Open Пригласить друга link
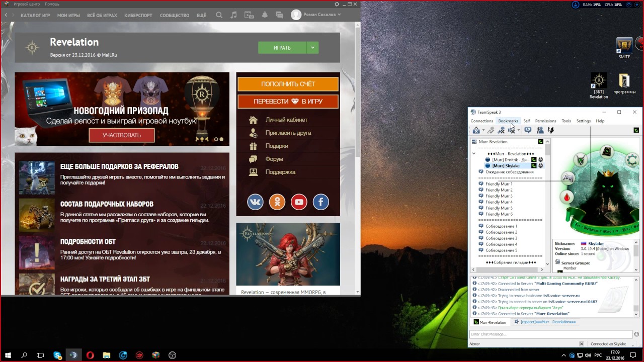644x362 pixels. 288,133
